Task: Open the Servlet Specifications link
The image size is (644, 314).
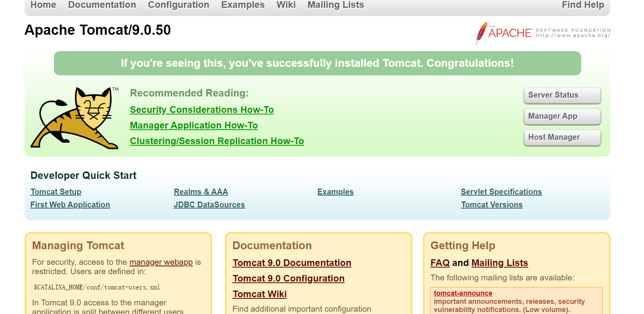Action: pos(501,192)
